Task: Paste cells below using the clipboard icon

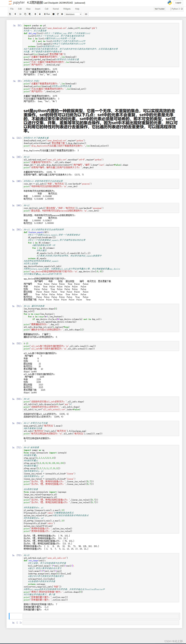Action: [x=30, y=14]
